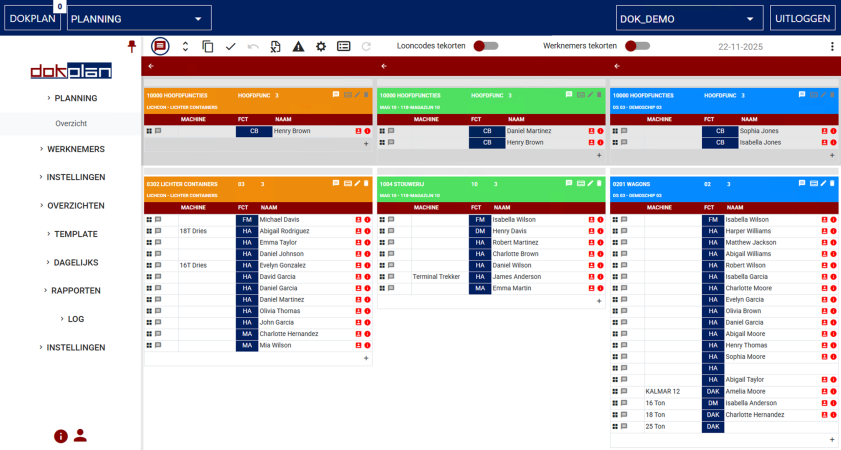The width and height of the screenshot is (841, 450).
Task: Open comment on 0201 Wagons card header
Action: coord(802,183)
